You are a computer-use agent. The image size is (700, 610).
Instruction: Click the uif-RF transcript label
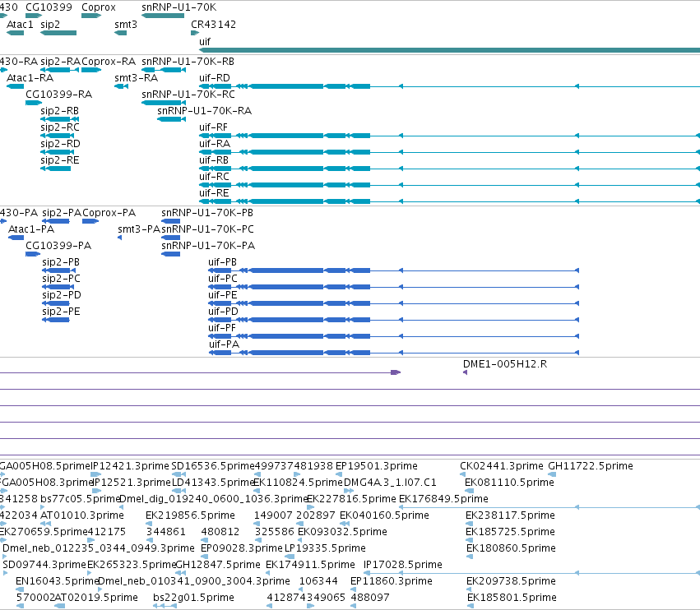[213, 127]
